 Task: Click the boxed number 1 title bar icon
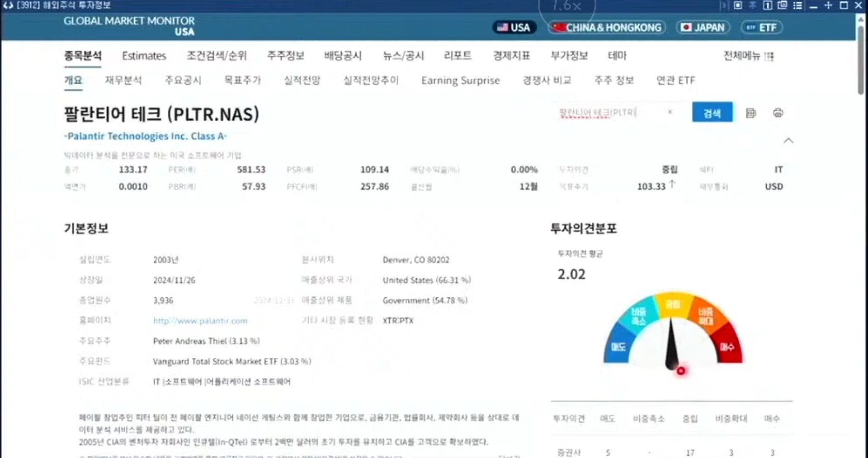click(x=768, y=5)
